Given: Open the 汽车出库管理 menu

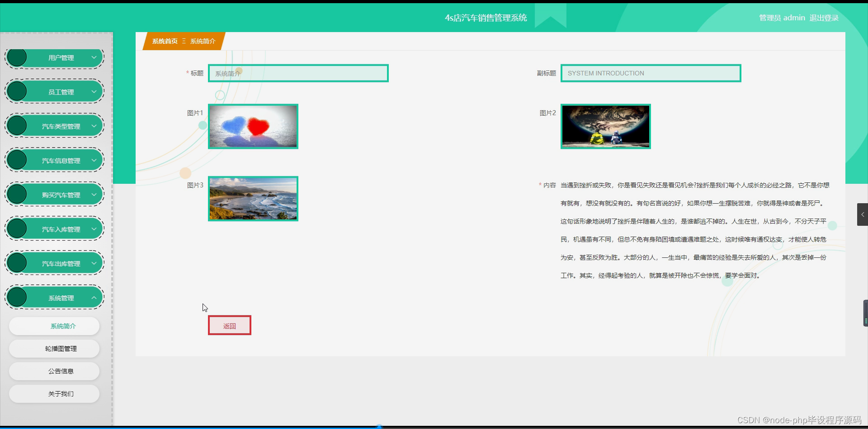Looking at the screenshot, I should [54, 263].
